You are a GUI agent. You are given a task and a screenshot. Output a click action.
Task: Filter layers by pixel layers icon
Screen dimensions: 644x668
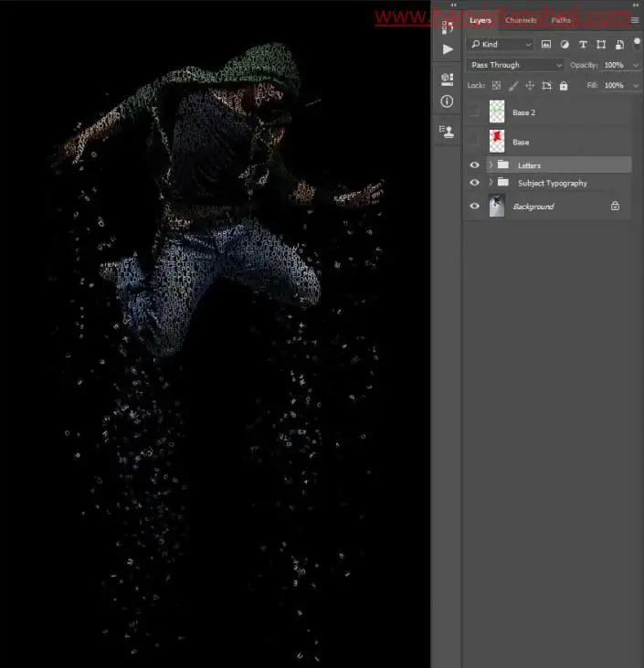coord(545,44)
